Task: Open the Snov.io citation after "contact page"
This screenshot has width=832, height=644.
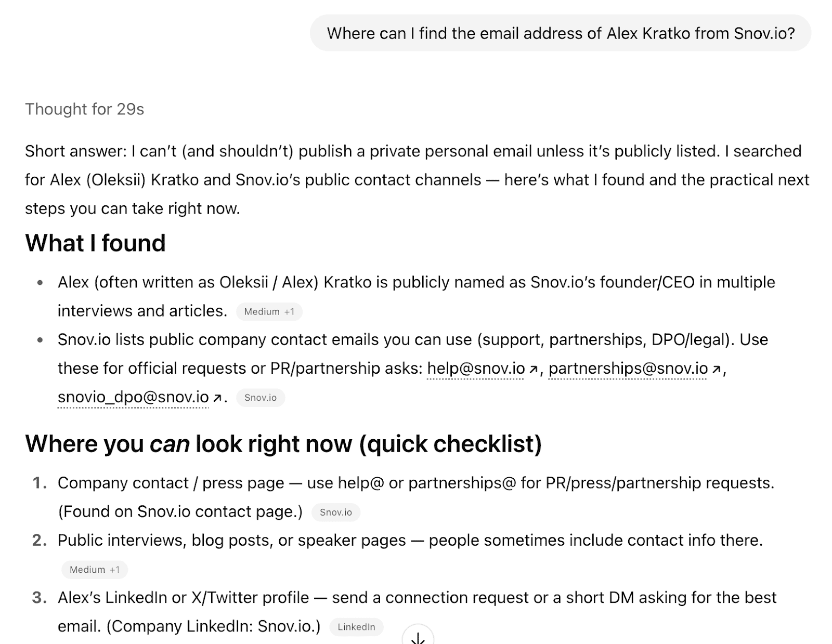Action: tap(335, 512)
